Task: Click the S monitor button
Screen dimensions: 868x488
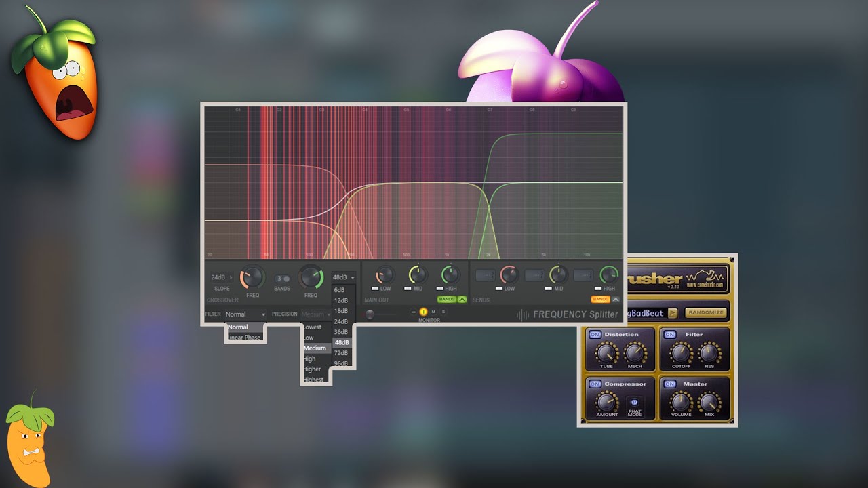Action: [443, 312]
